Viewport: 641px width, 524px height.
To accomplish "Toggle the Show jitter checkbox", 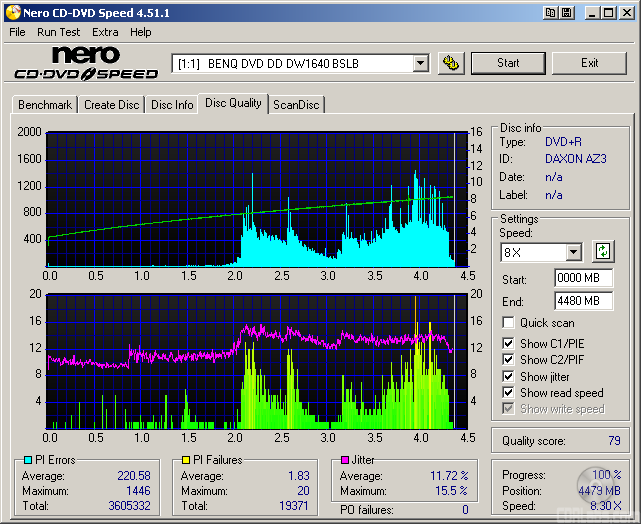I will [x=508, y=376].
